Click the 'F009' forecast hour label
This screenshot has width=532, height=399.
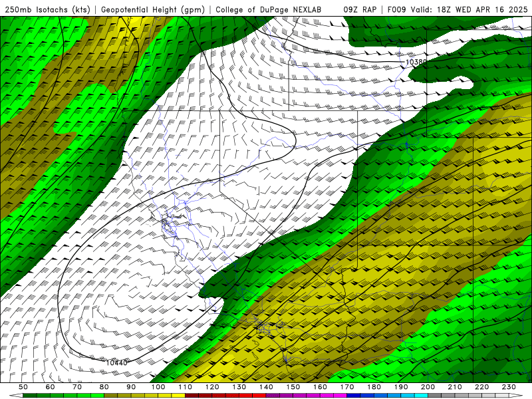[396, 10]
